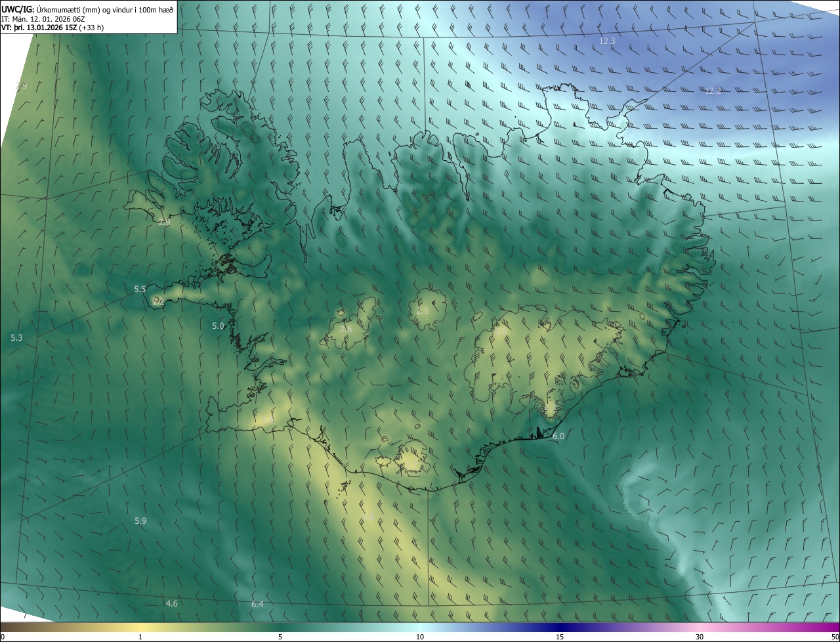Click the valid time "þri. 13.01.2026 15Z"

click(45, 28)
